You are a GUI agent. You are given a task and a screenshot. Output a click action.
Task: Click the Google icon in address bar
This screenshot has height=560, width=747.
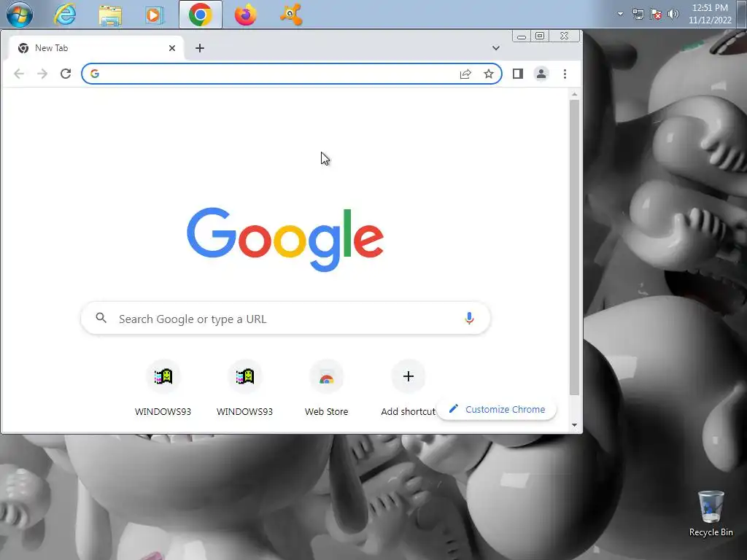tap(95, 74)
